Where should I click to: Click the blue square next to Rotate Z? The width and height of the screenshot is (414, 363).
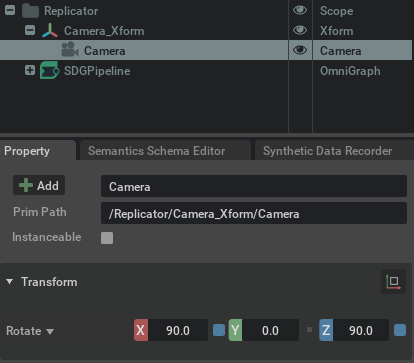400,330
